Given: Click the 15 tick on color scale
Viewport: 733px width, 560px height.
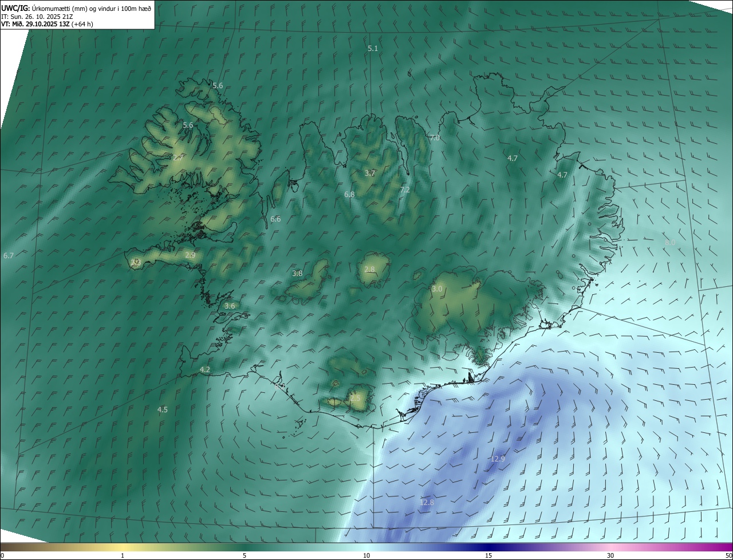Looking at the screenshot, I should tap(488, 556).
